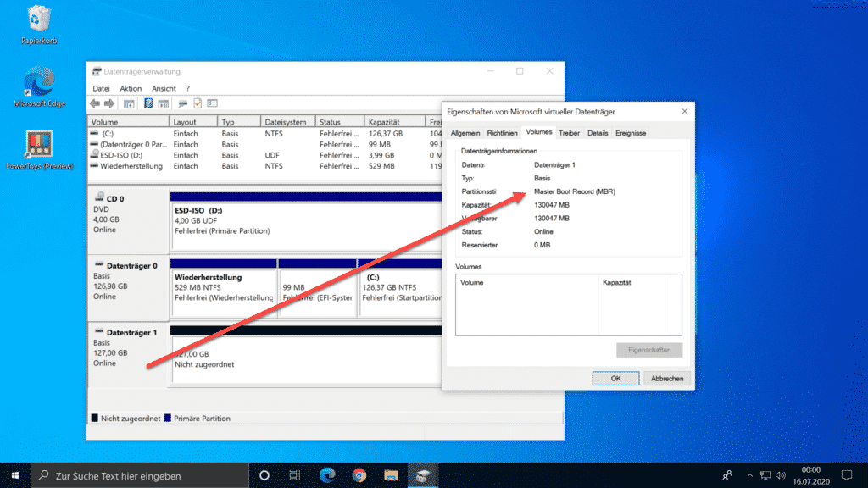Select the (C:) 126,37 GB partition block
The height and width of the screenshot is (488, 868).
pyautogui.click(x=400, y=288)
